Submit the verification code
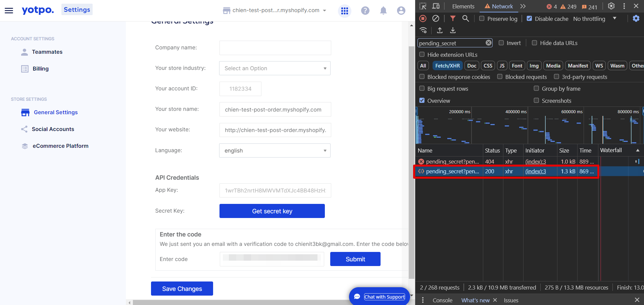 click(x=355, y=259)
